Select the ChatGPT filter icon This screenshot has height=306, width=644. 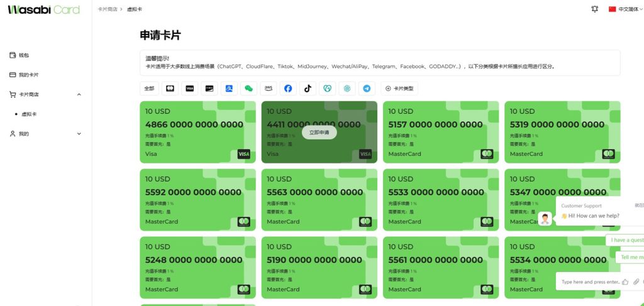(x=347, y=89)
